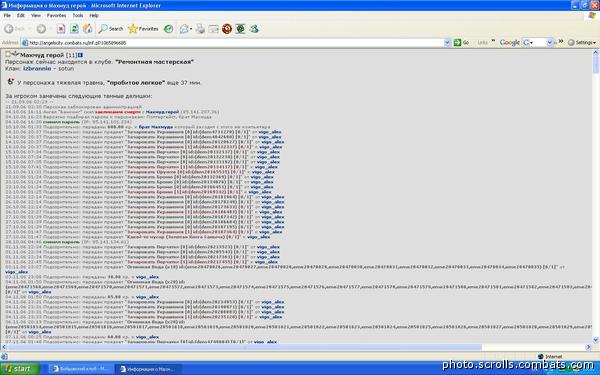Go to Home page icon

tap(88, 29)
